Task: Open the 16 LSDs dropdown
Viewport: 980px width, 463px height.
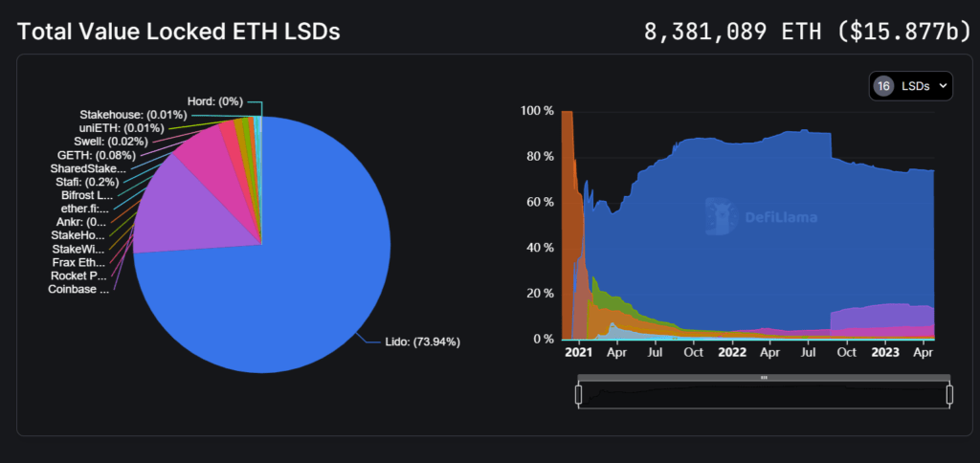Action: 910,86
